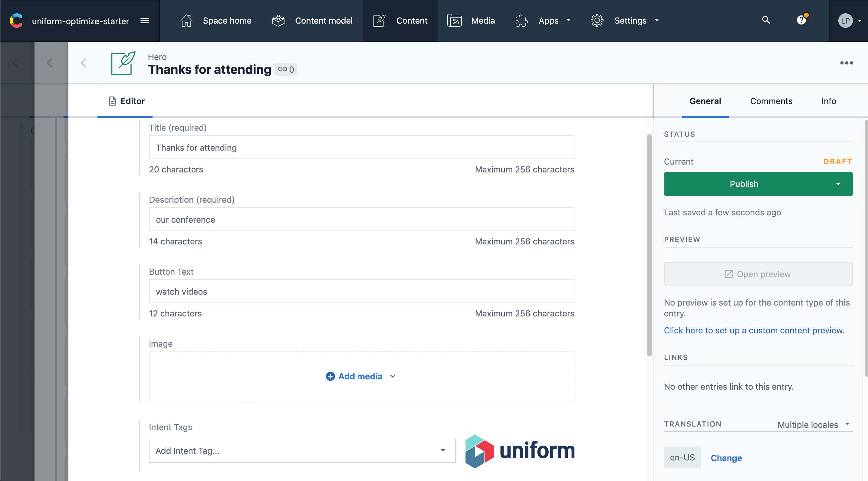Click the custom content preview setup link
The image size is (868, 481).
[754, 330]
